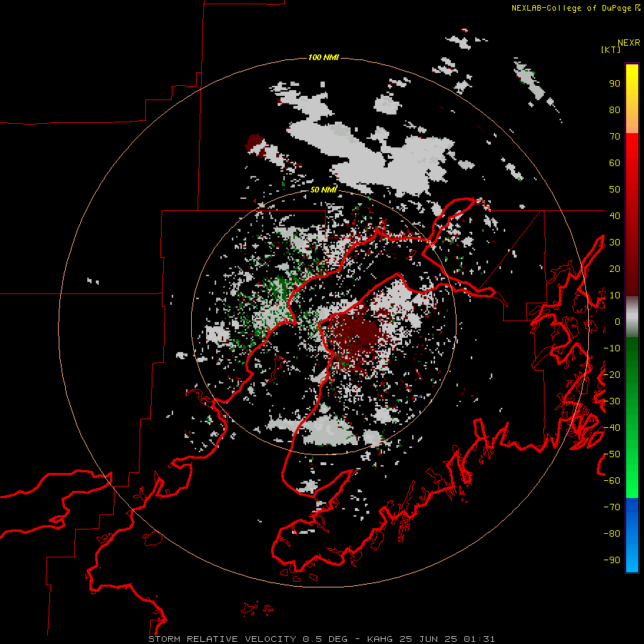Click the -30 value on the velocity scale
644x644 pixels.
tap(612, 401)
